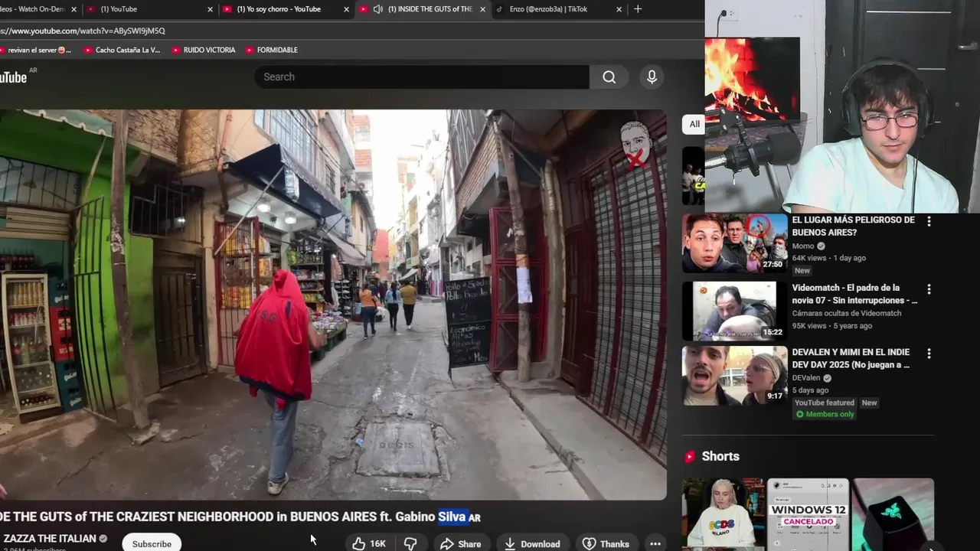Image resolution: width=980 pixels, height=551 pixels.
Task: Open the WINDOWS 12 CANCELADO short
Action: click(x=808, y=514)
